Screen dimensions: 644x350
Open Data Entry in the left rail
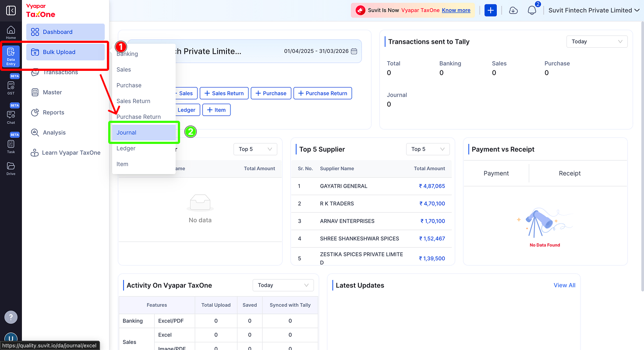[x=11, y=56]
